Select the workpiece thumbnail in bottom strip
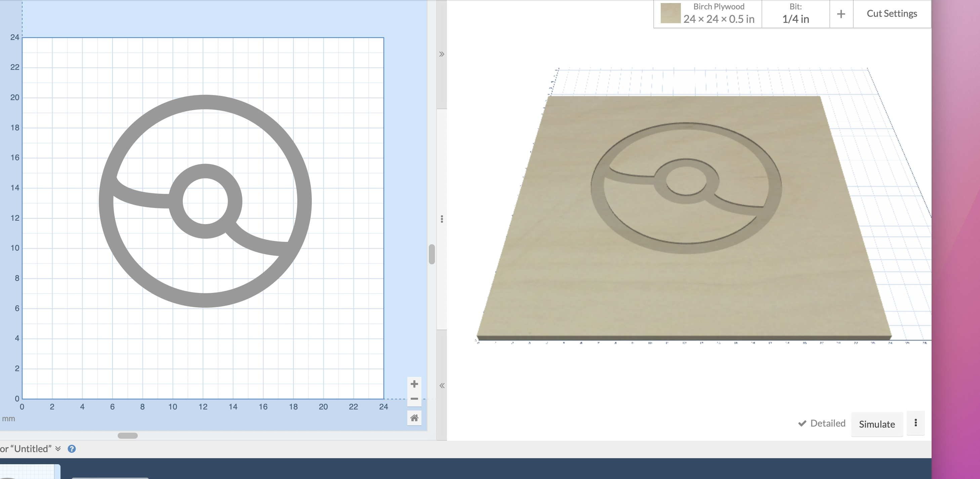This screenshot has width=980, height=479. [30, 471]
